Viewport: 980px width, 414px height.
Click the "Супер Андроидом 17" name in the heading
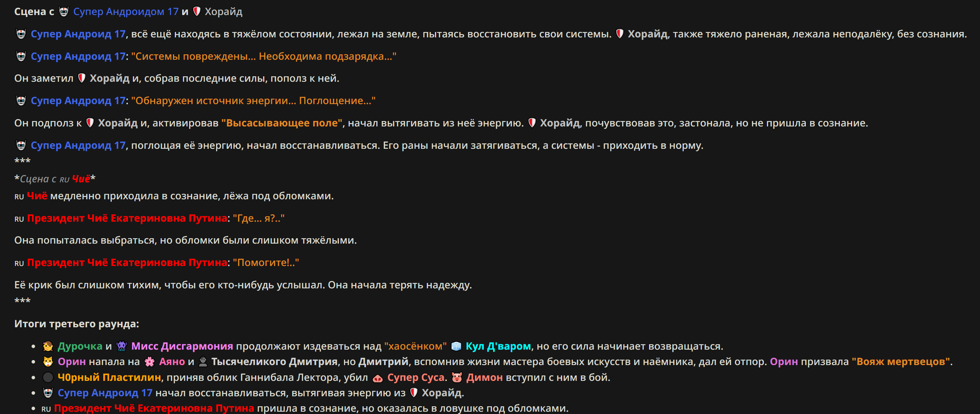[x=126, y=12]
